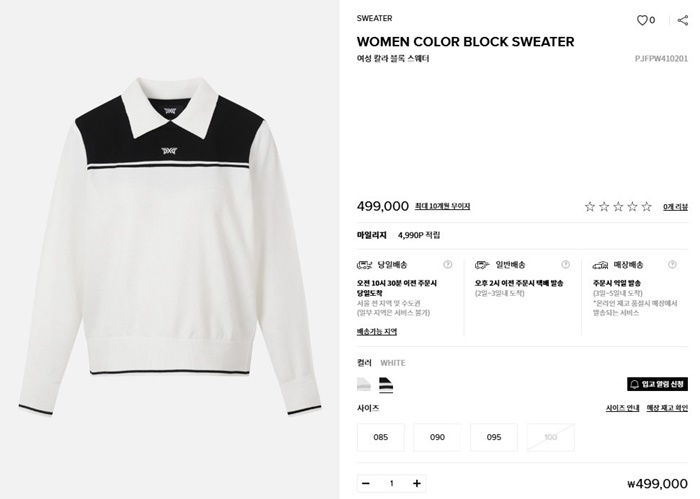
Task: Open same-day delivery help icon
Action: coord(447,265)
